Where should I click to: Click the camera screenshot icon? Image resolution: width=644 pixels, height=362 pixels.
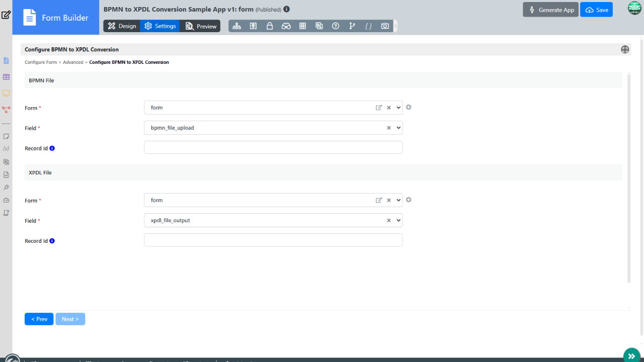point(385,26)
